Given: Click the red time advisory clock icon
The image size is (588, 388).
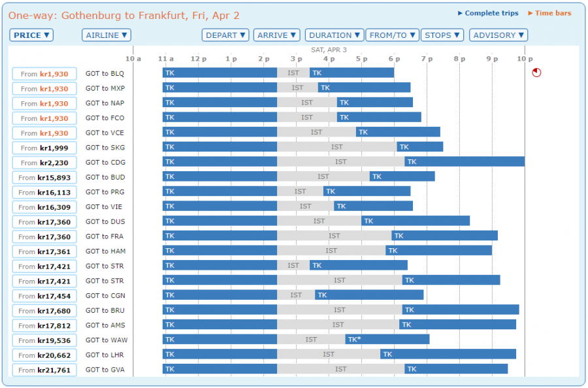Looking at the screenshot, I should 538,73.
